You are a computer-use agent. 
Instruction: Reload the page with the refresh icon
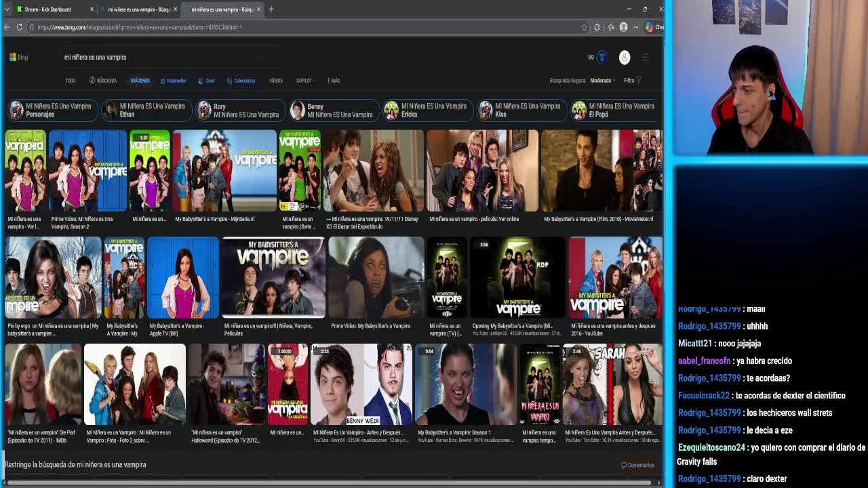pyautogui.click(x=19, y=27)
